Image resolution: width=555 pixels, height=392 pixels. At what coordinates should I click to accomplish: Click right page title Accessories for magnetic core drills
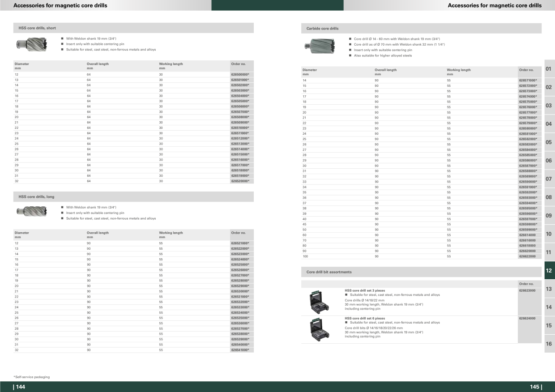495,5
